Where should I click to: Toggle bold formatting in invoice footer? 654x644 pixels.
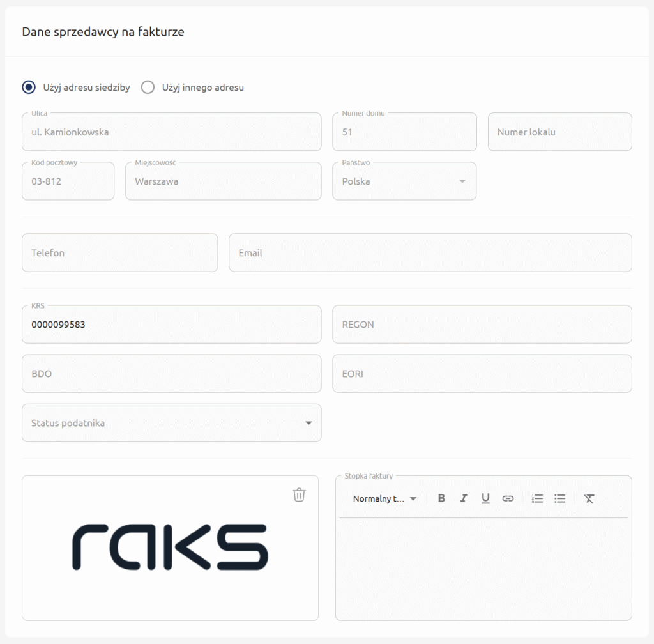pos(441,498)
